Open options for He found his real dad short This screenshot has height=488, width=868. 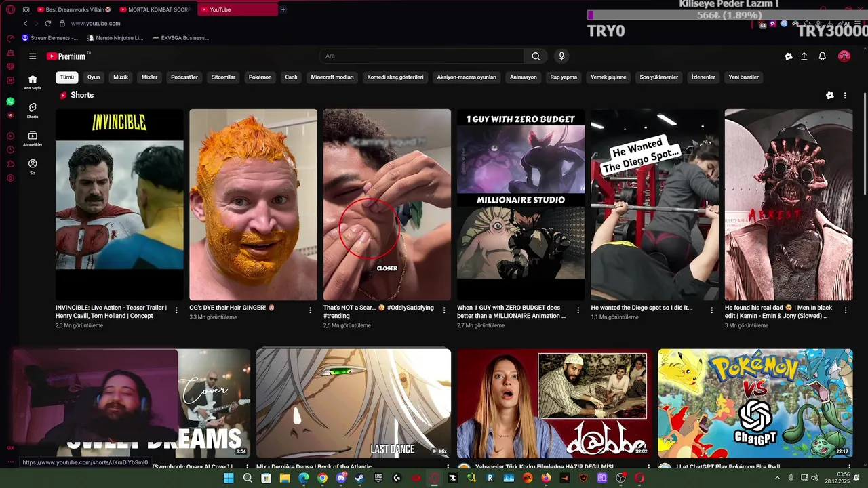(x=846, y=310)
